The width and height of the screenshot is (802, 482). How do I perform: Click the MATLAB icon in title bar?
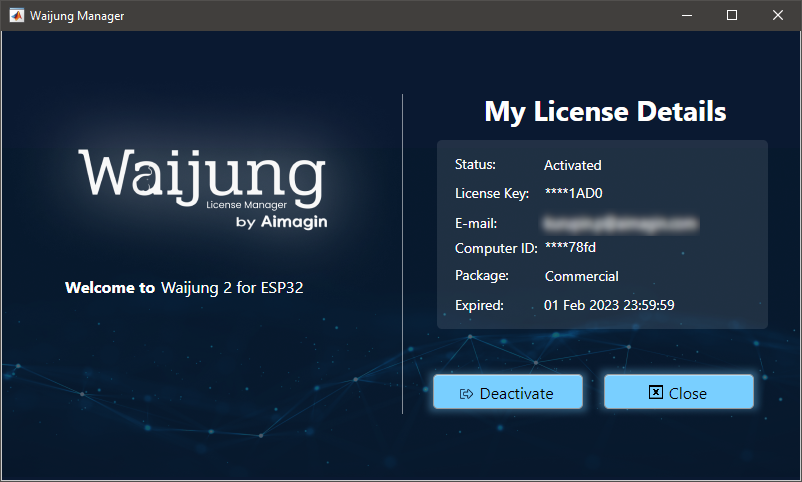16,15
